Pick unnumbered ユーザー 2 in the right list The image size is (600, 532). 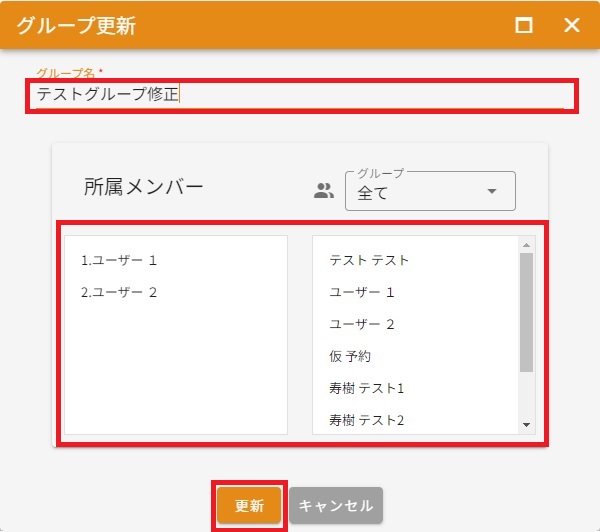(x=362, y=324)
